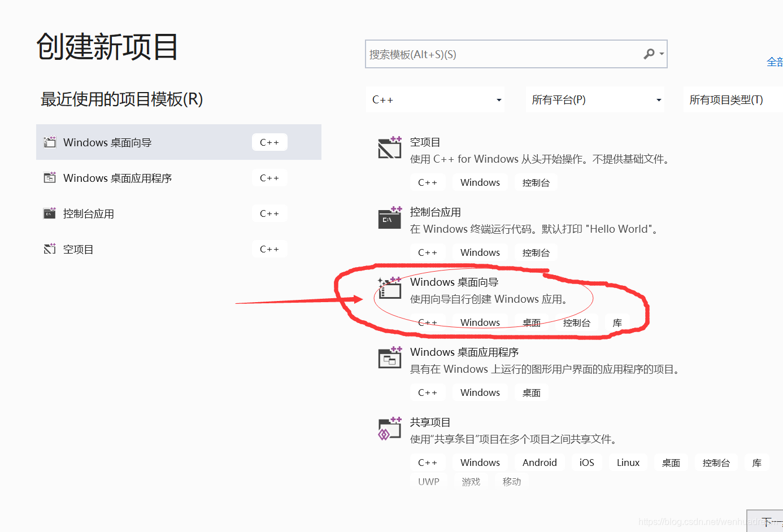
Task: Click the recent 空项目 icon
Action: 50,248
